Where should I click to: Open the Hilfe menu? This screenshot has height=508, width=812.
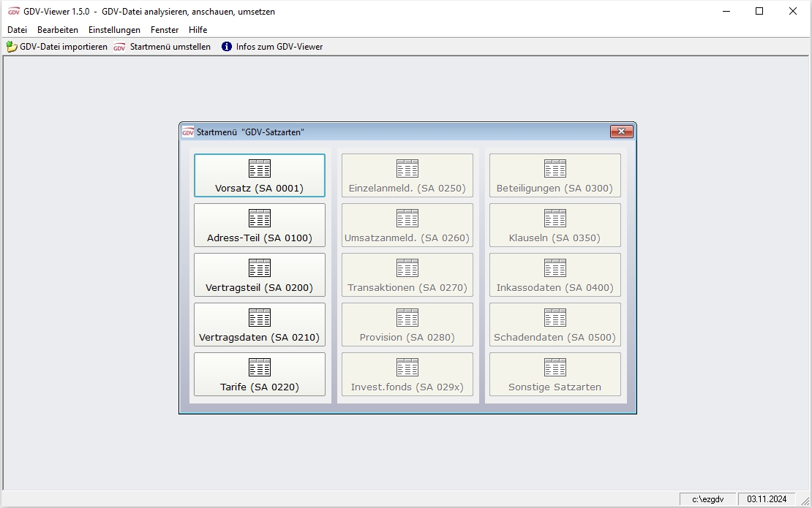(x=198, y=30)
